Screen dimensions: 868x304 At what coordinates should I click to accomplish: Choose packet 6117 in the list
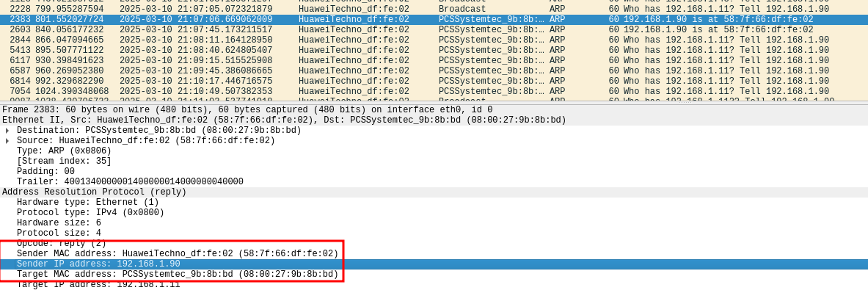click(x=293, y=61)
